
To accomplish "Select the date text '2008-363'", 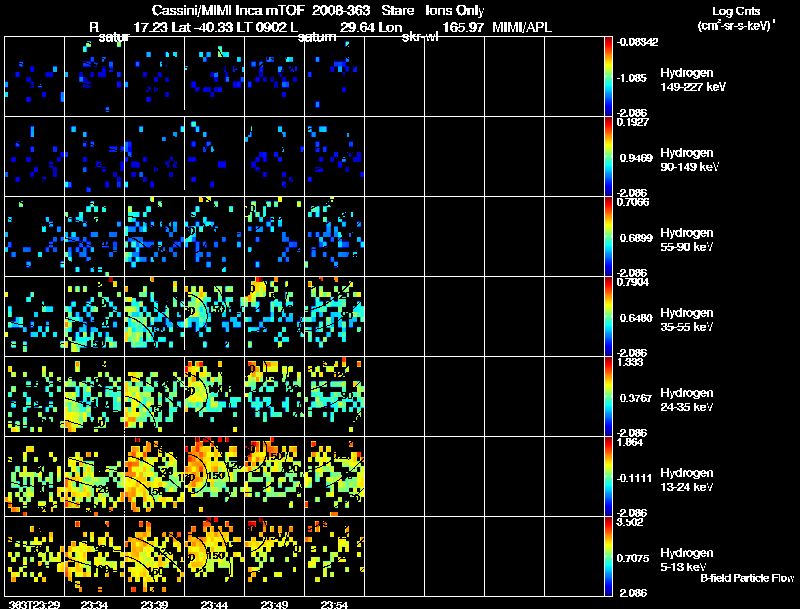I will [341, 11].
